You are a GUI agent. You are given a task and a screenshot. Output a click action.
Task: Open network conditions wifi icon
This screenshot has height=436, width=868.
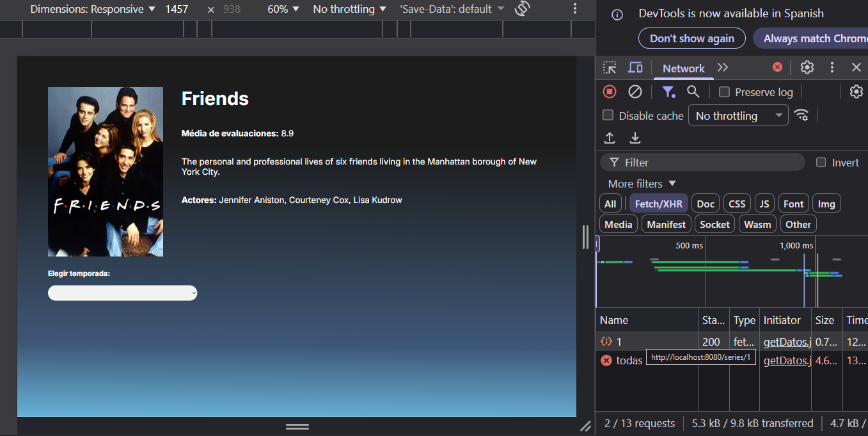pyautogui.click(x=801, y=115)
